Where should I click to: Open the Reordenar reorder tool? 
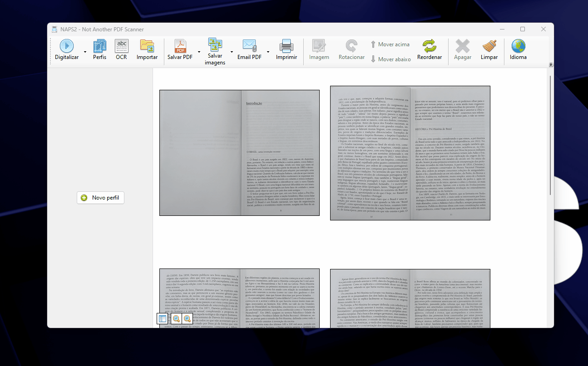click(430, 50)
